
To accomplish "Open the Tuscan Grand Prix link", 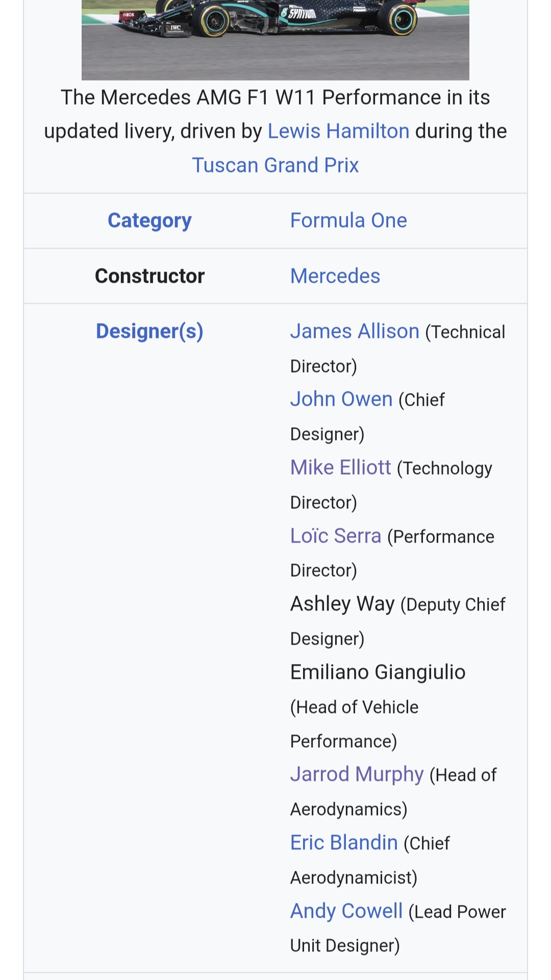I will pyautogui.click(x=275, y=165).
